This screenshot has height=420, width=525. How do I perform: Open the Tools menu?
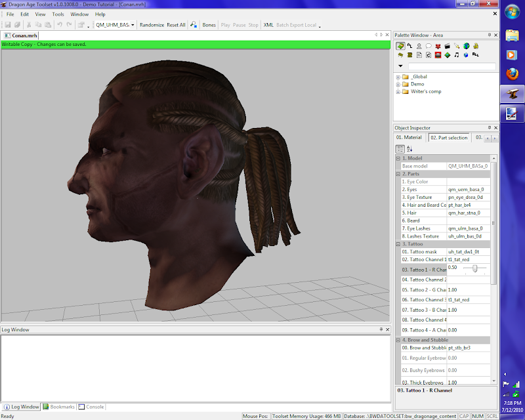pos(58,14)
